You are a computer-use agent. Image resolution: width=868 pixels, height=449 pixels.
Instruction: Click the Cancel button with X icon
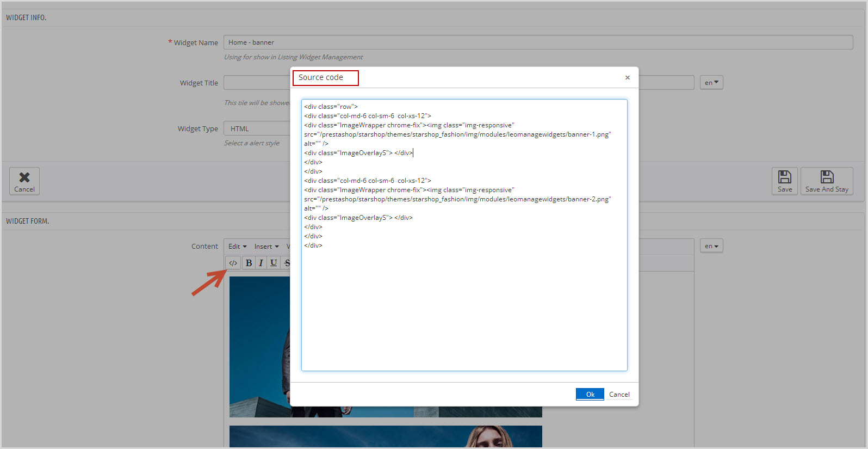[x=24, y=181]
